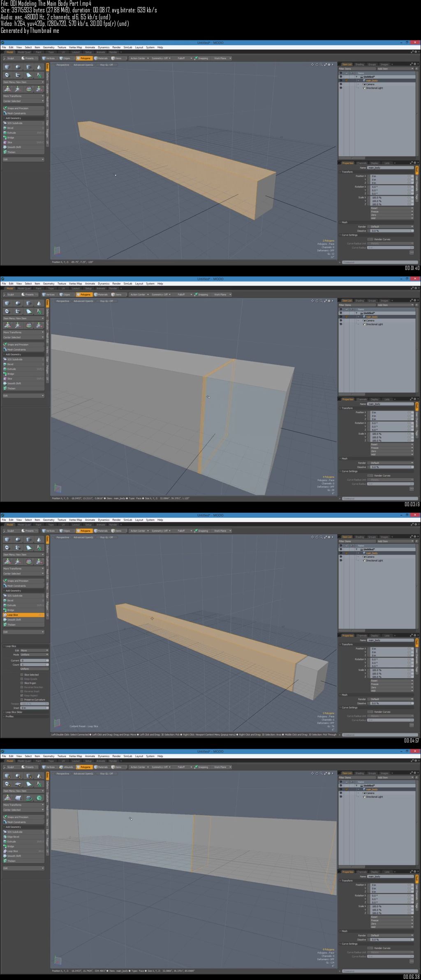Open Vertex Map menu in the 00:03:19 frame
Viewport: 421px width, 980px height.
tap(75, 284)
